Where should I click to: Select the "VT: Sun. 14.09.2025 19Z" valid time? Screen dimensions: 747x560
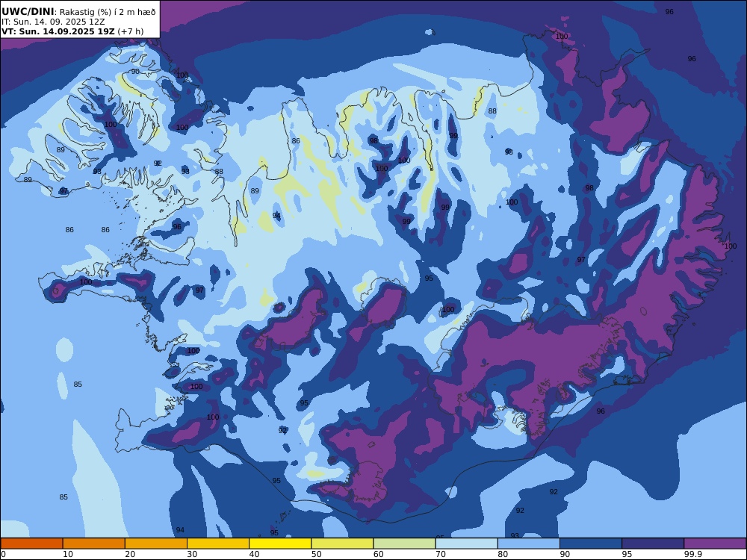58,31
